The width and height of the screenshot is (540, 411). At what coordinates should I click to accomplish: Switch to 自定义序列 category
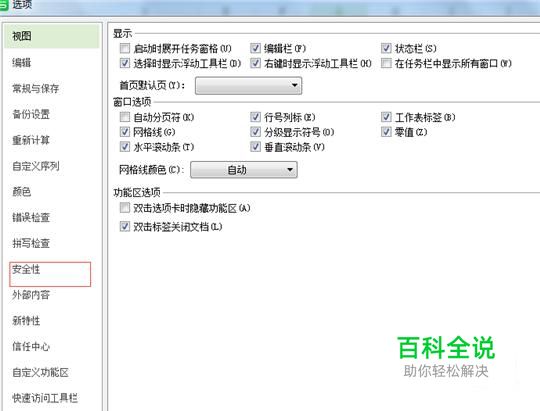click(36, 166)
